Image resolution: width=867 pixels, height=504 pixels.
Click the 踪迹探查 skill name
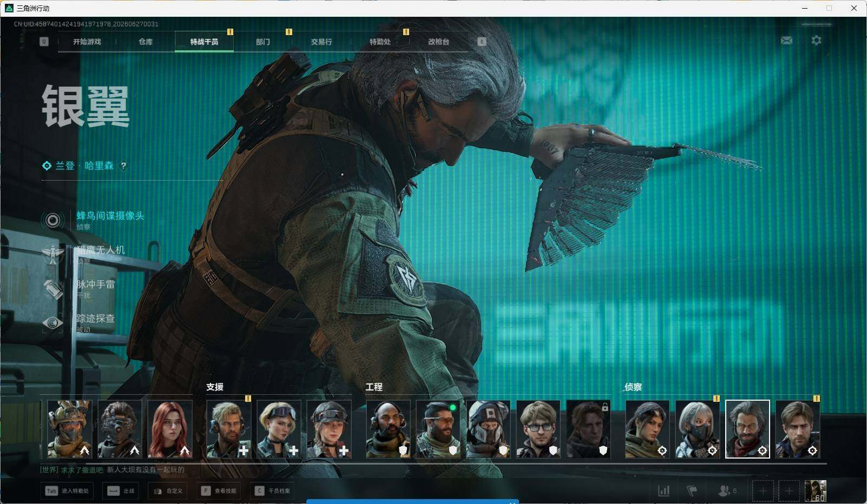(96, 319)
